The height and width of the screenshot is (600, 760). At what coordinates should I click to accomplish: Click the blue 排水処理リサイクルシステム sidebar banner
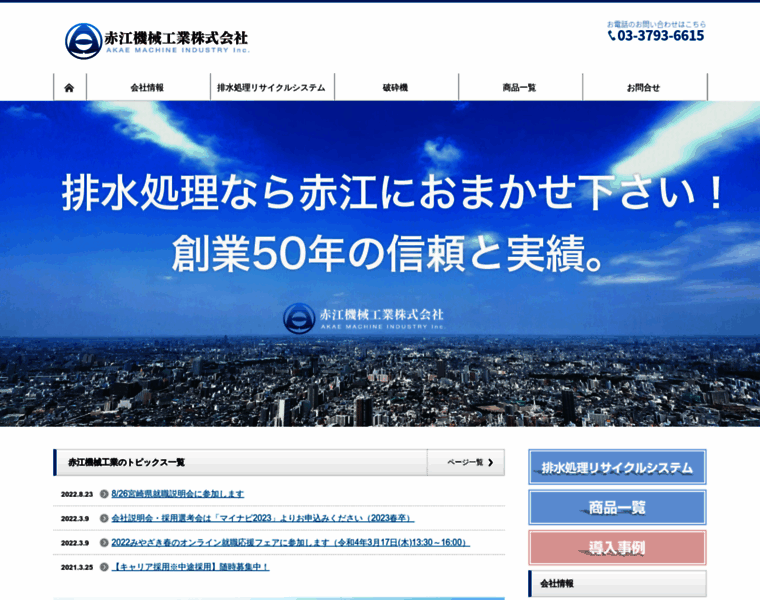pyautogui.click(x=617, y=467)
